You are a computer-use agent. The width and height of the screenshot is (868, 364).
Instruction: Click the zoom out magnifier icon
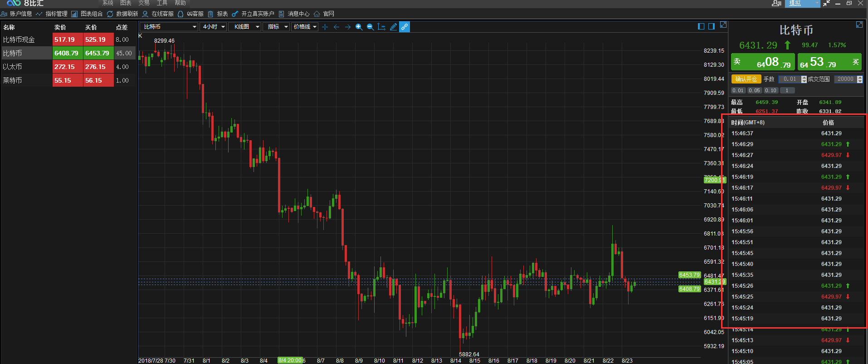click(370, 27)
